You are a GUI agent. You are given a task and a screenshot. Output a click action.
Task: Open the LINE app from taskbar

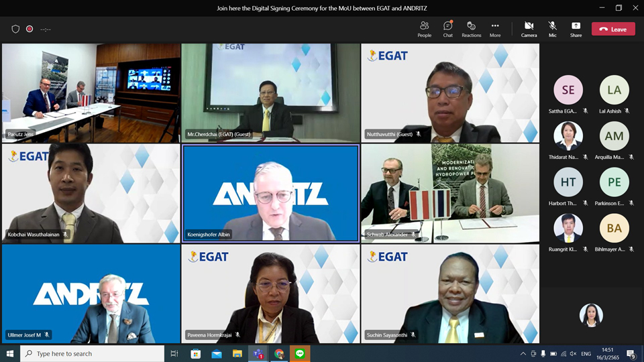coord(300,353)
